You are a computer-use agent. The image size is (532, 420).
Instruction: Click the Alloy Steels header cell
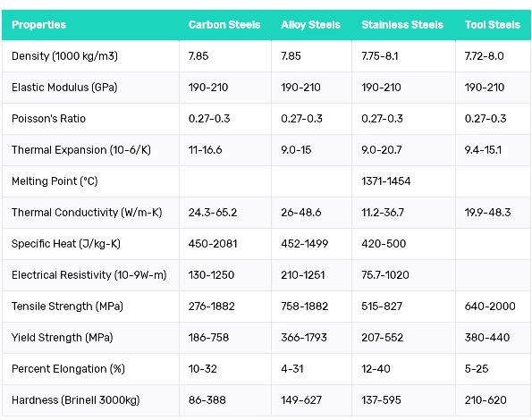(310, 25)
